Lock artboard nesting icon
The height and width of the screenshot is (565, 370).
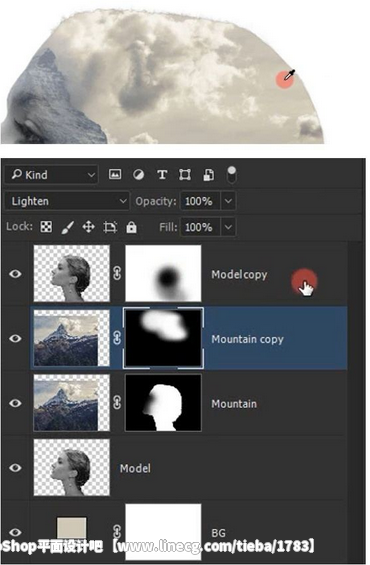110,227
